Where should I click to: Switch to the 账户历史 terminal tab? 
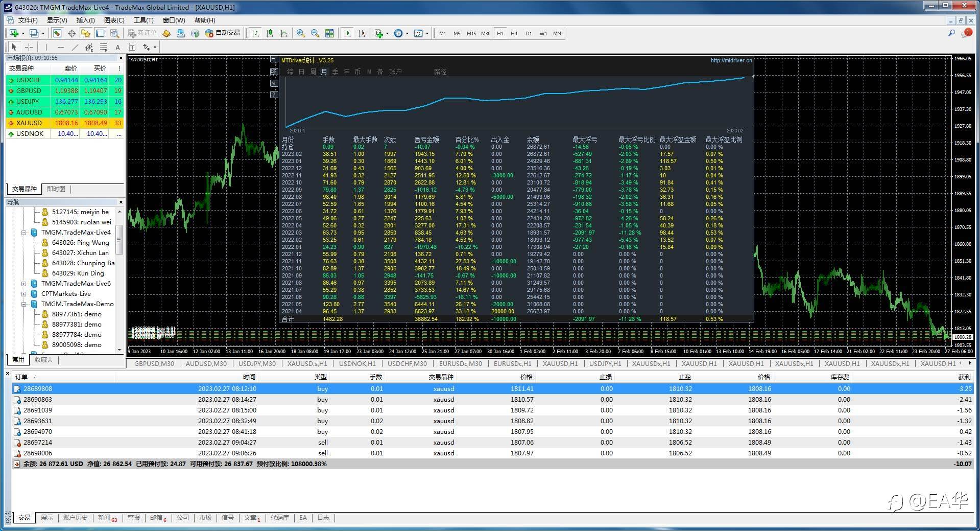coord(76,518)
